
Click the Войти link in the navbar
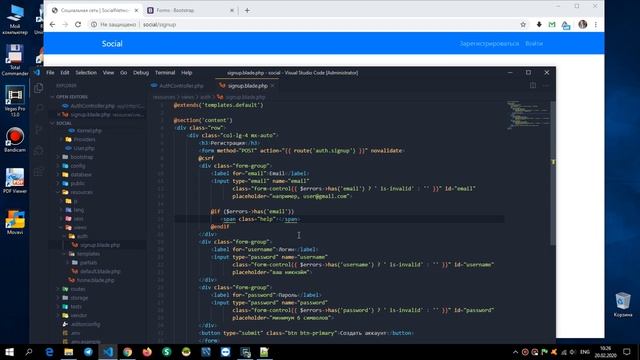pos(534,43)
